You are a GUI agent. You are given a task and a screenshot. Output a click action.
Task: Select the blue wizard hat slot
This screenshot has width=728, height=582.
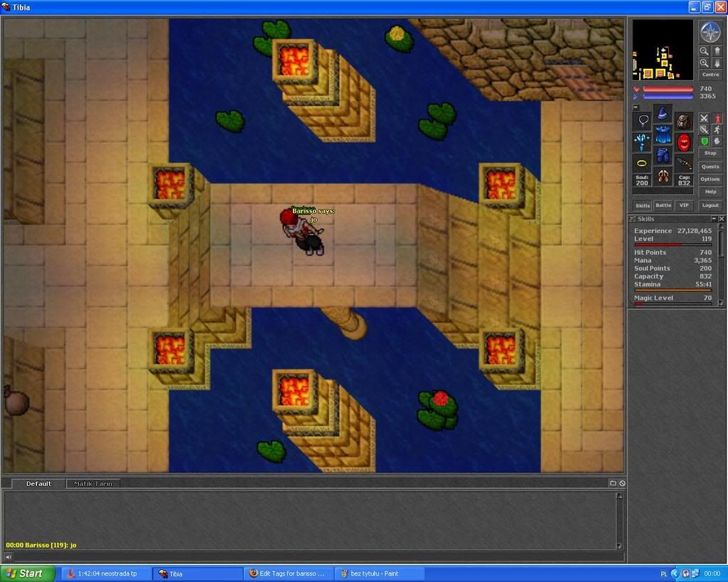[663, 113]
